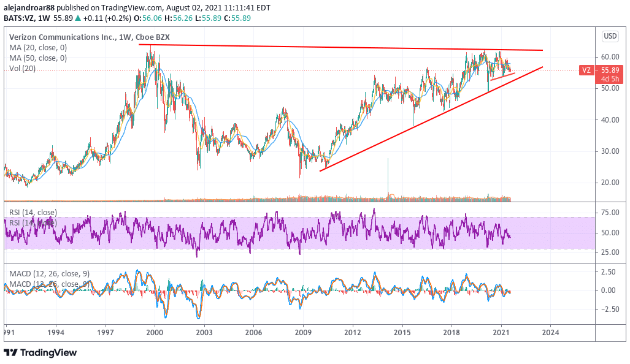The height and width of the screenshot is (364, 630).
Task: Select the VZ ticker price label
Action: (x=586, y=70)
